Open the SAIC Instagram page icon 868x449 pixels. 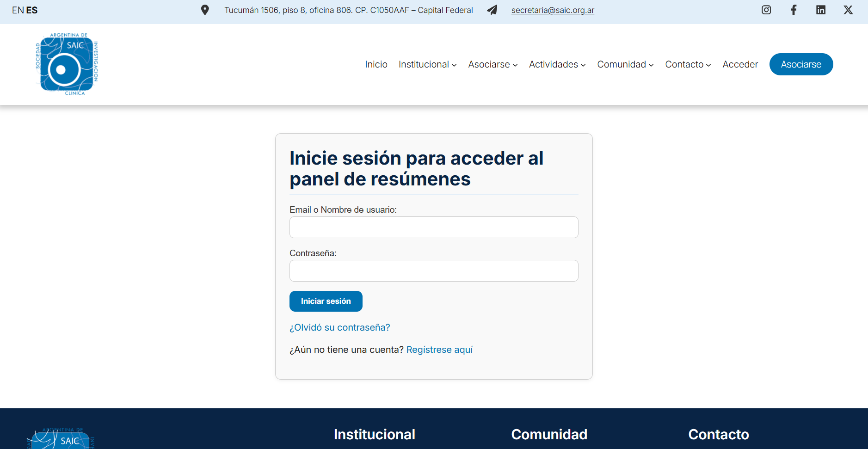pyautogui.click(x=766, y=10)
